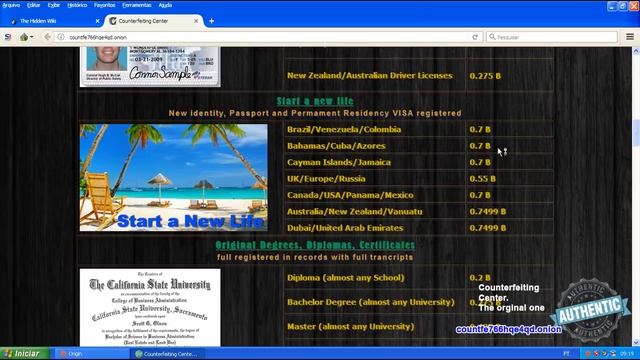Close The Hidden Wiki tab

click(98, 21)
